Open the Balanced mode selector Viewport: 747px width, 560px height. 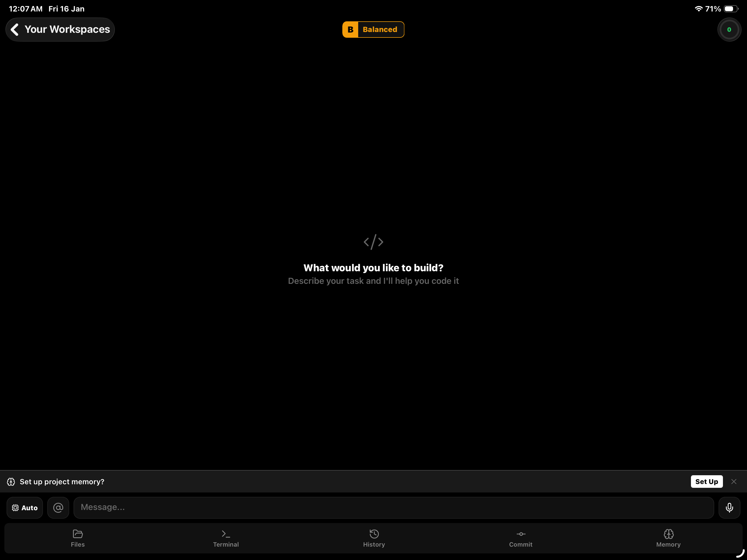point(373,29)
